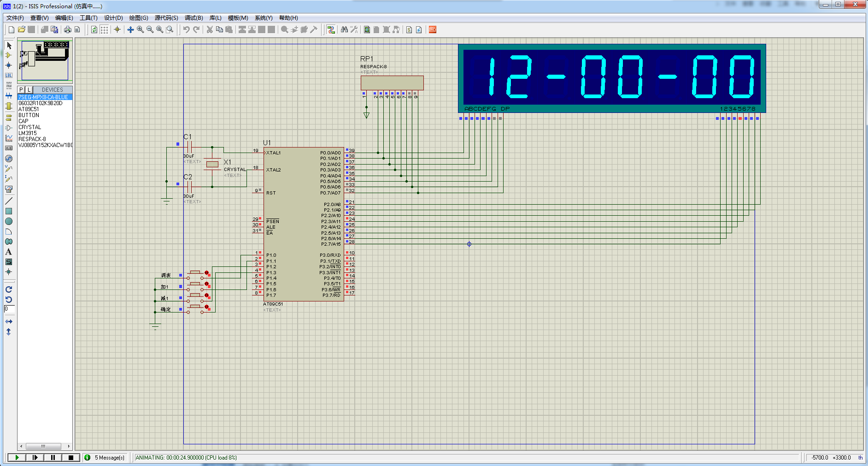Screen dimensions: 868x466
Task: Toggle the grid display
Action: tap(105, 29)
